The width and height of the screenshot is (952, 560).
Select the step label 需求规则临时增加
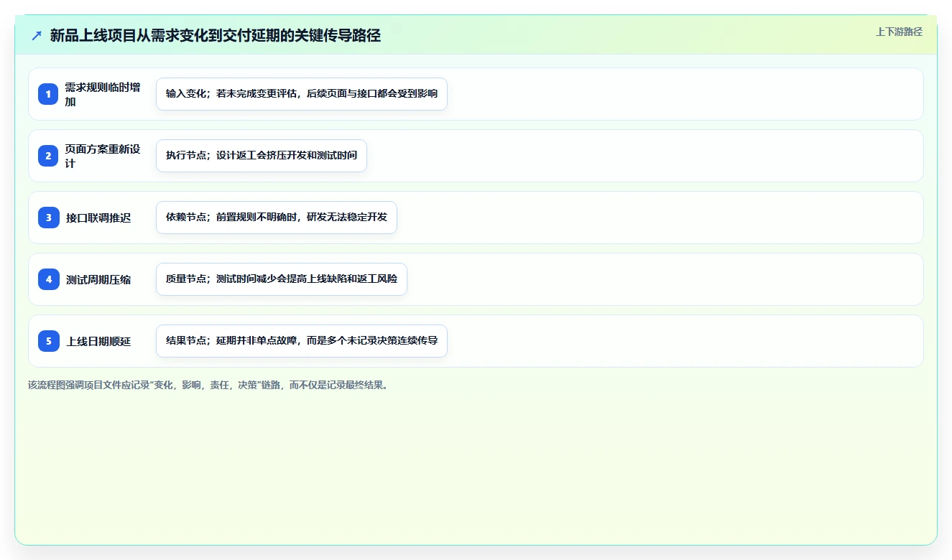pyautogui.click(x=103, y=94)
